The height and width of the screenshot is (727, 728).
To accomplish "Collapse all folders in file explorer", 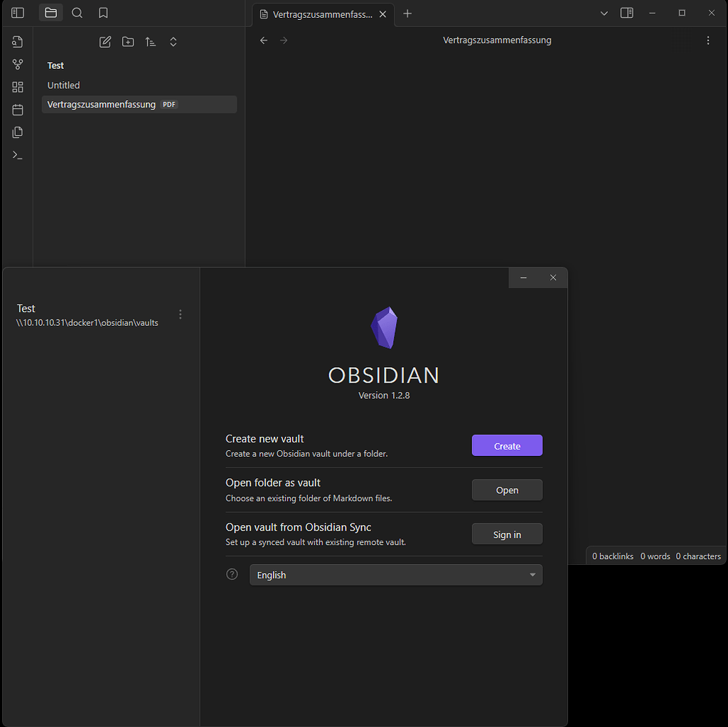I will pyautogui.click(x=173, y=42).
